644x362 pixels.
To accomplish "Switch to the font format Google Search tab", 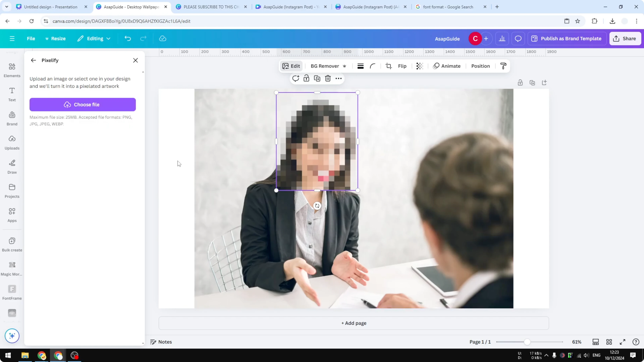I will 449,7.
